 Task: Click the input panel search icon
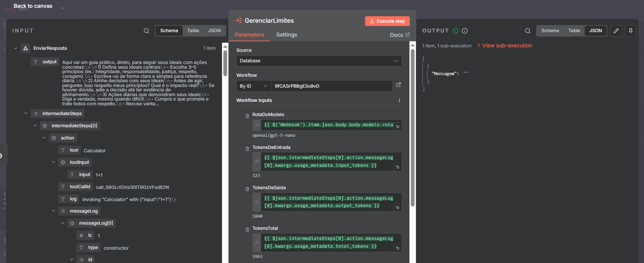tap(146, 31)
